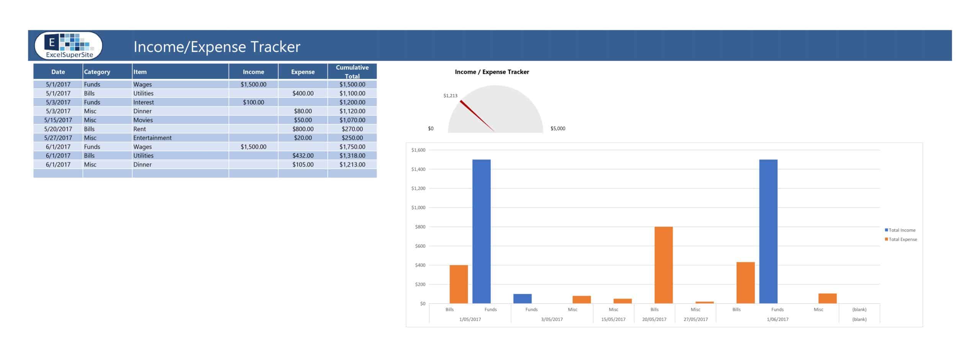
Task: Toggle the Total Expense series in the legend
Action: click(x=903, y=239)
